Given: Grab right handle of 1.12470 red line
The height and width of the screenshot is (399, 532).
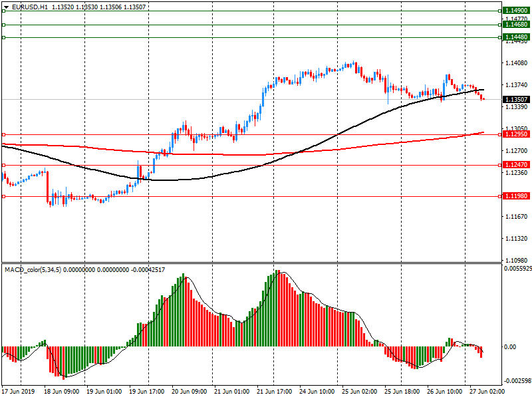Looking at the screenshot, I should coord(500,165).
